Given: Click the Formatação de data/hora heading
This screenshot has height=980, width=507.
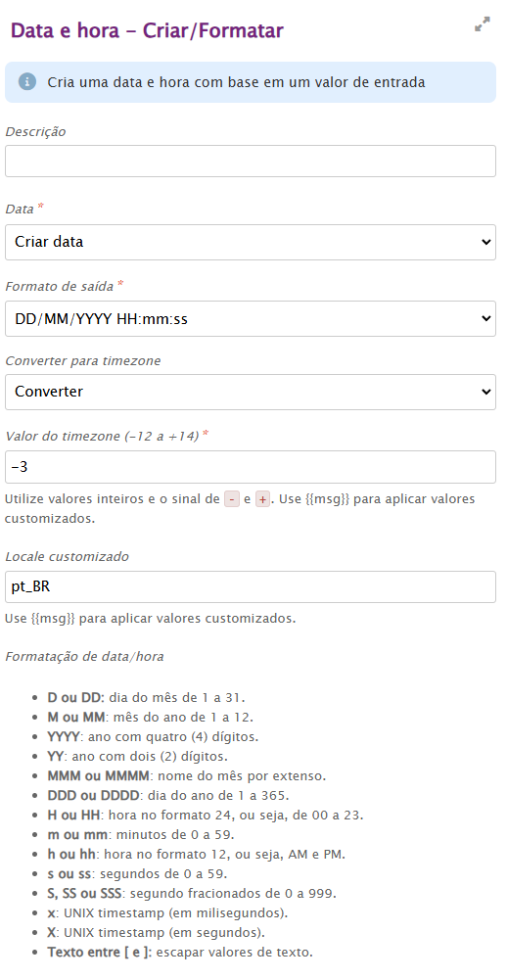Looking at the screenshot, I should pos(84,656).
